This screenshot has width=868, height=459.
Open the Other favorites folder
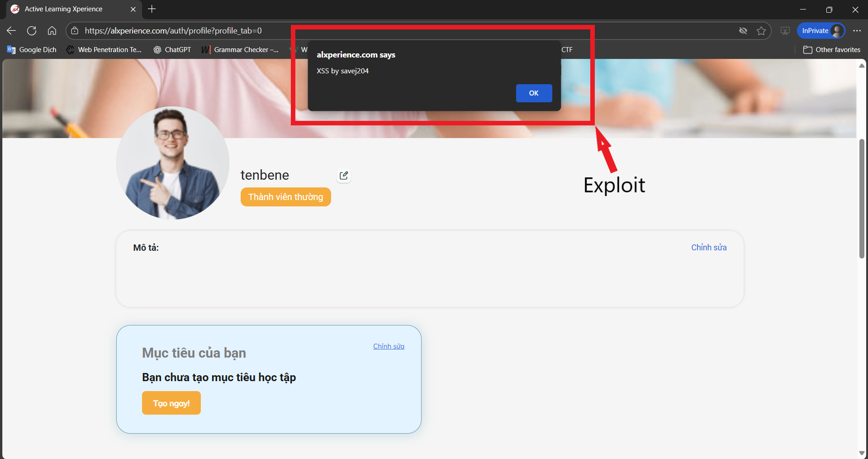(832, 50)
